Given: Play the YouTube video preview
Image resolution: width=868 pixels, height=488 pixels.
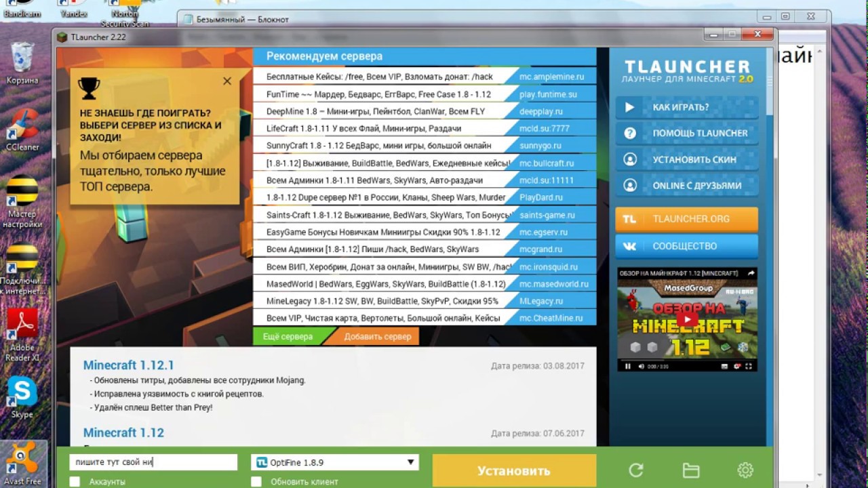Looking at the screenshot, I should [687, 319].
